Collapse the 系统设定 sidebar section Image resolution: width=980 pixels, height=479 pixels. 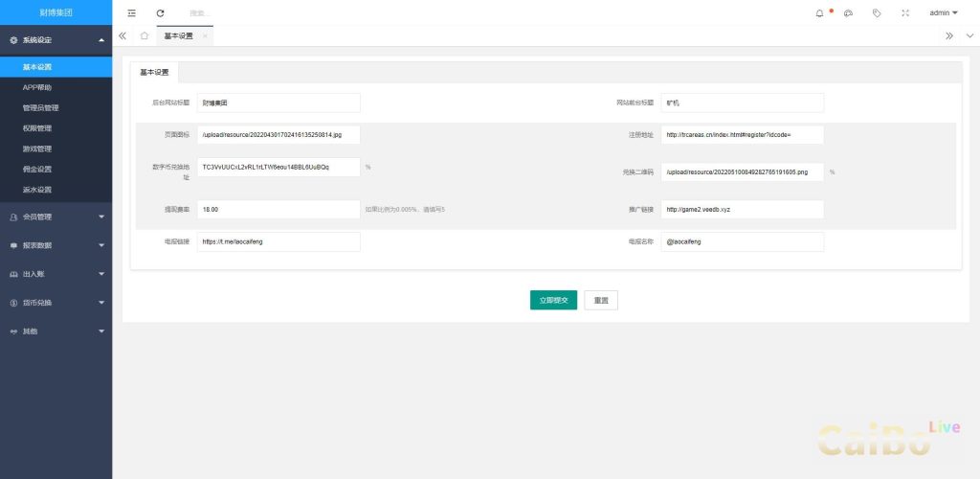pos(56,40)
